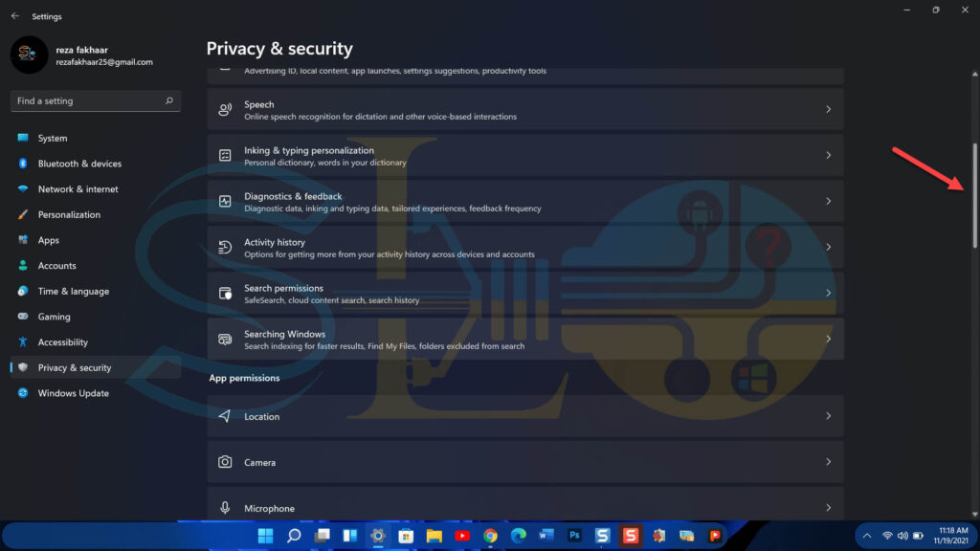Open File Explorer from the taskbar
The image size is (980, 551).
coord(434,536)
